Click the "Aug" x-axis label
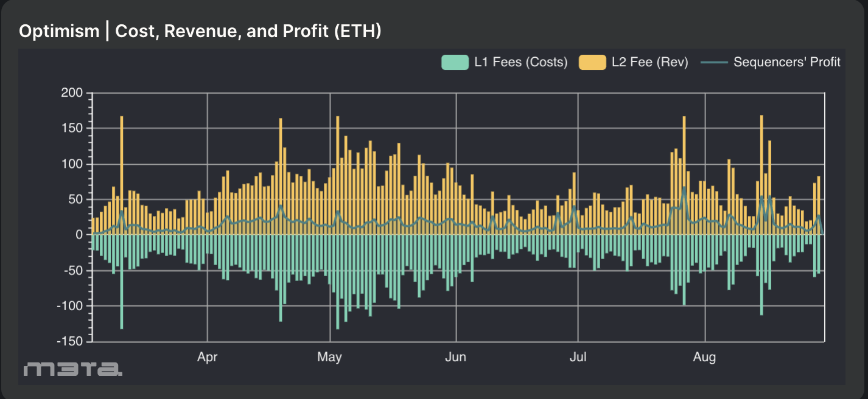Image resolution: width=868 pixels, height=399 pixels. [705, 357]
